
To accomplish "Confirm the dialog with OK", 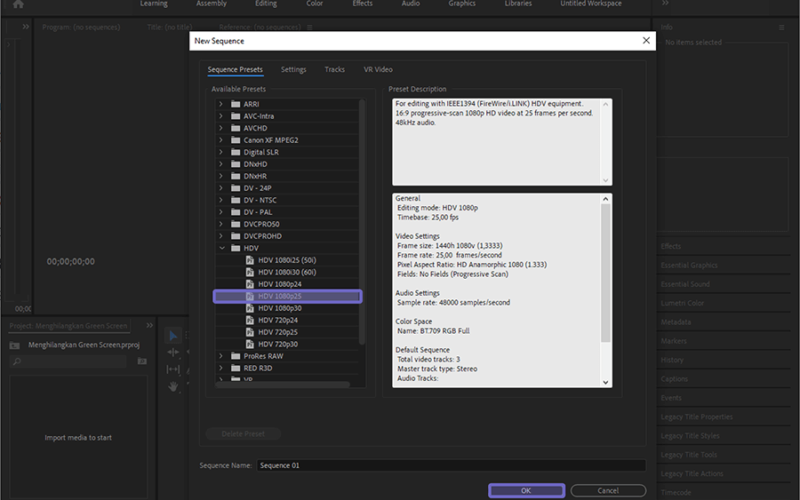I will [527, 491].
